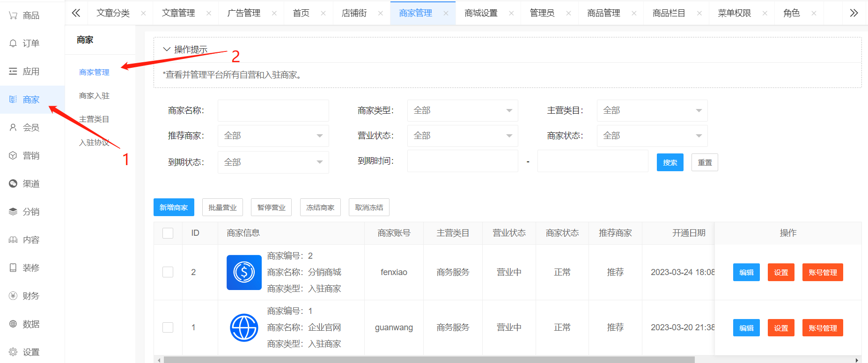Edit the fenxiao merchant with 编辑
868x363 pixels.
point(746,272)
